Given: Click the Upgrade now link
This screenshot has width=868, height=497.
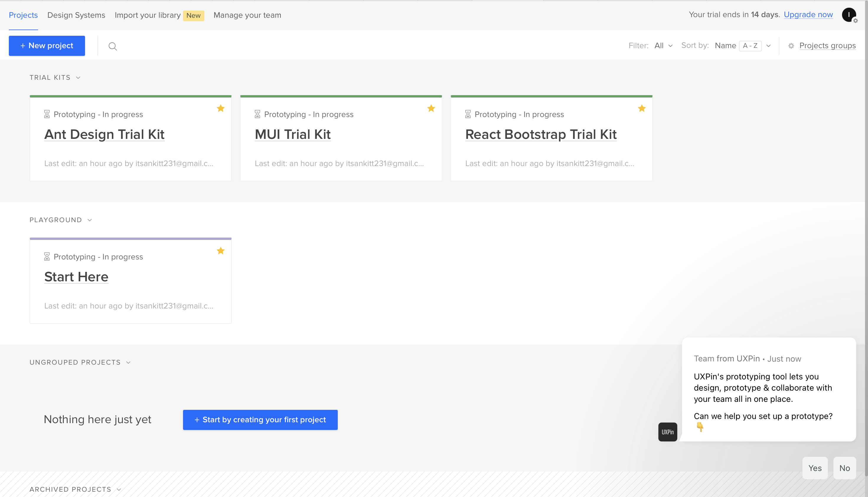Looking at the screenshot, I should click(x=808, y=15).
